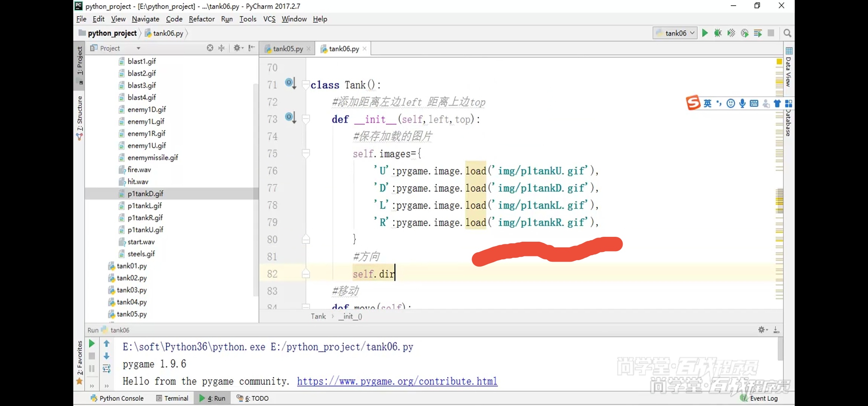The height and width of the screenshot is (406, 868).
Task: Rerun tank06 in Run panel
Action: 92,344
